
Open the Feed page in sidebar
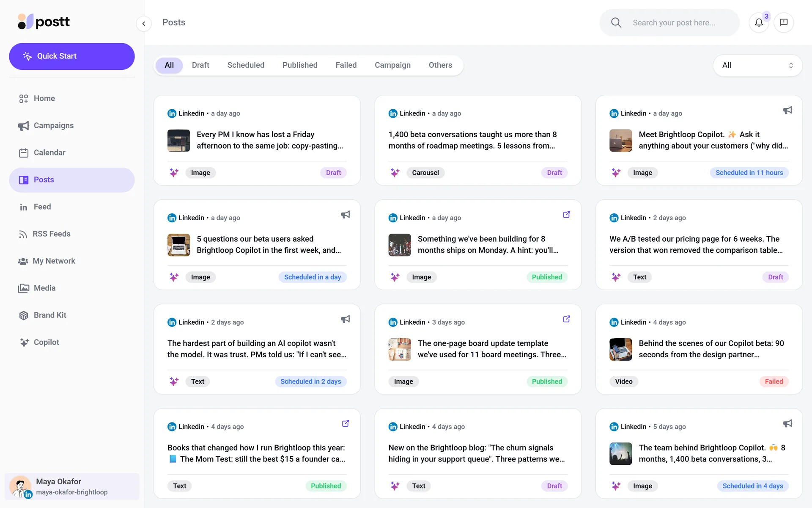pos(71,207)
